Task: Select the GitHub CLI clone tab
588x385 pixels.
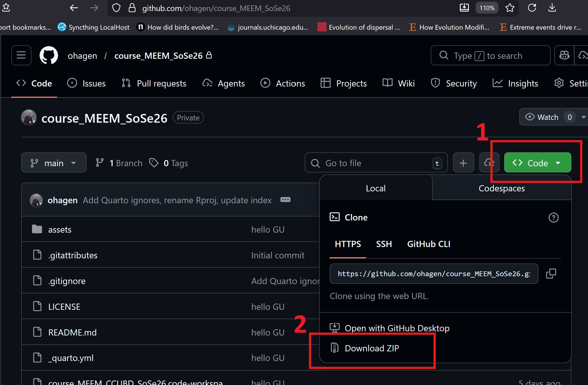Action: coord(428,244)
